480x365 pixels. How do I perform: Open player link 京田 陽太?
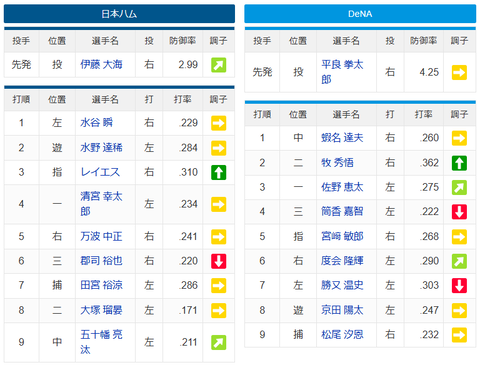pyautogui.click(x=342, y=310)
